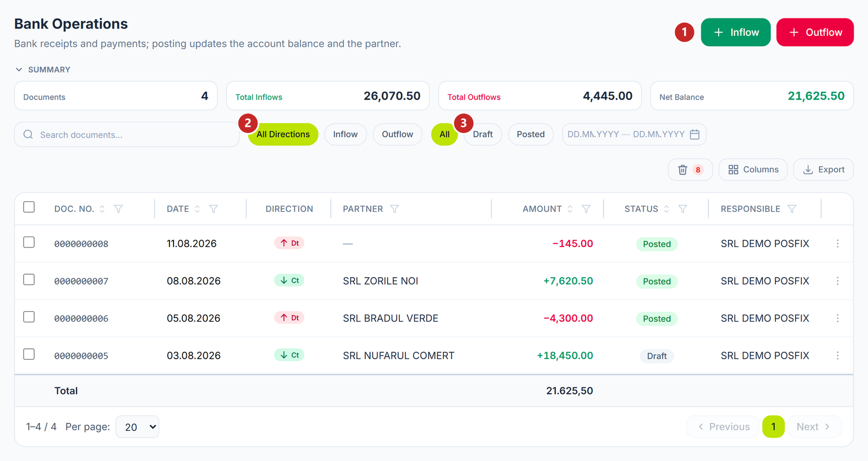Export the documents list

tap(823, 169)
